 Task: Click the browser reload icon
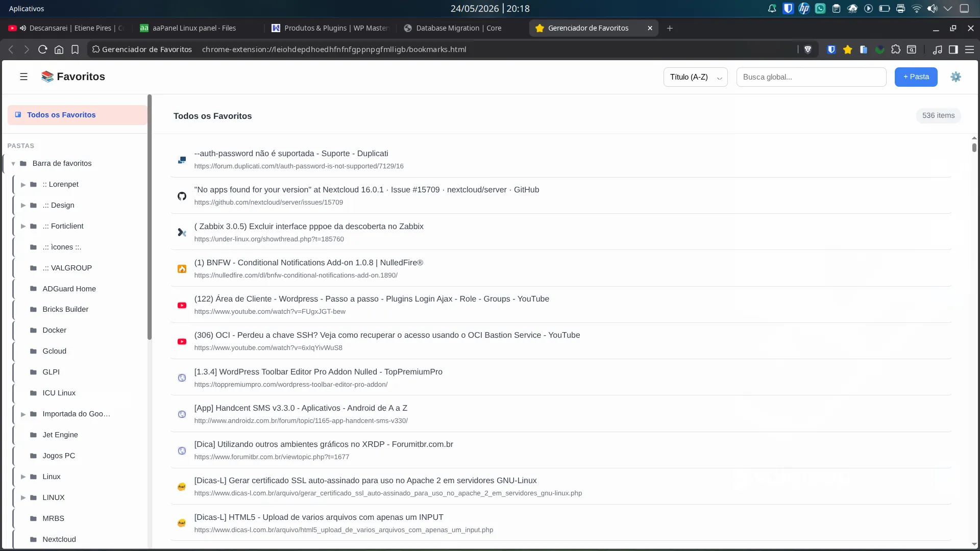click(43, 49)
